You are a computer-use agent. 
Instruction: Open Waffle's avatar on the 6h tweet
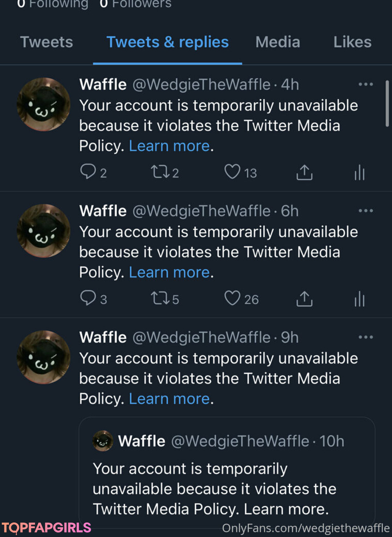tap(44, 231)
